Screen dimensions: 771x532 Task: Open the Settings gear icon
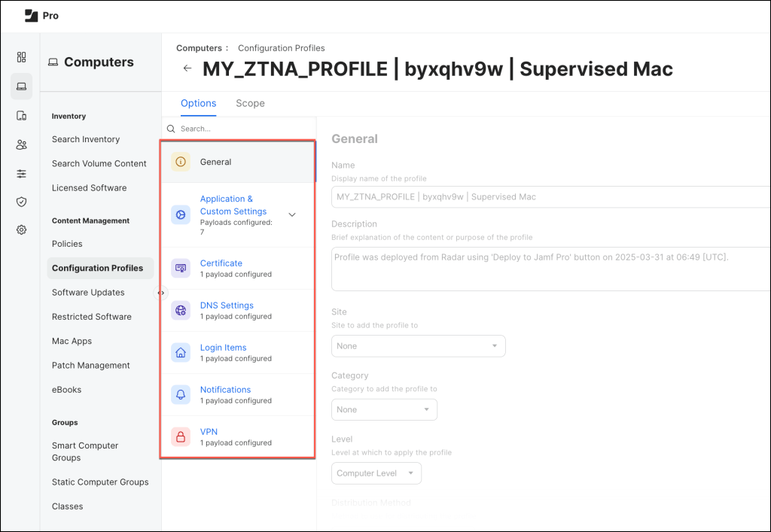coord(21,230)
